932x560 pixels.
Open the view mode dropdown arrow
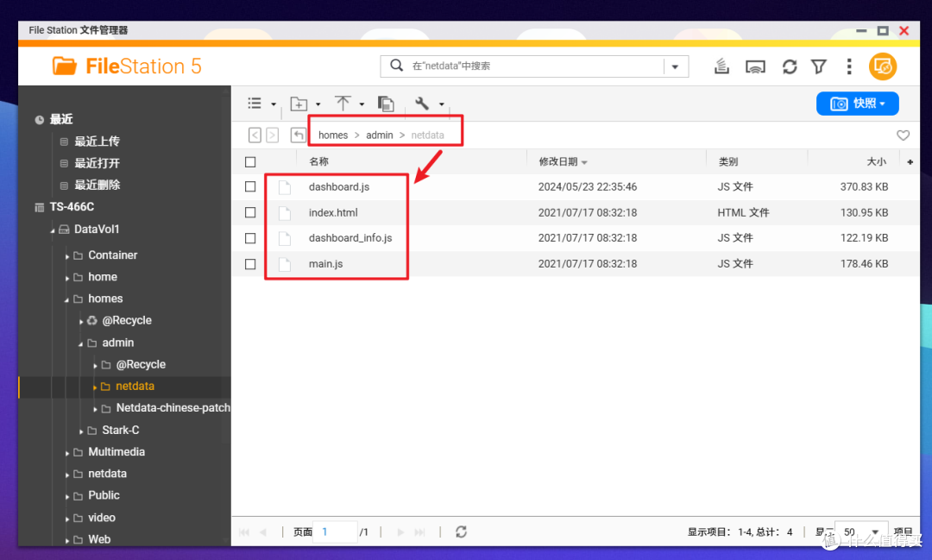(274, 103)
